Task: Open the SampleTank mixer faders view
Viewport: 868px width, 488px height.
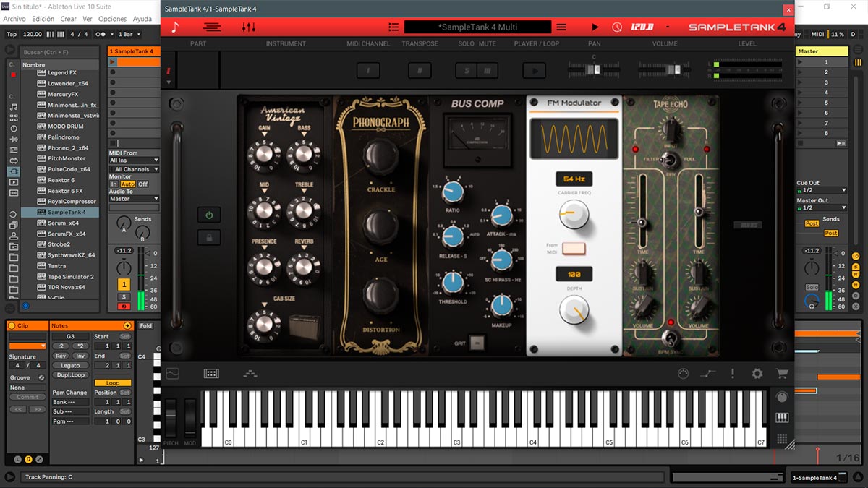Action: 249,27
